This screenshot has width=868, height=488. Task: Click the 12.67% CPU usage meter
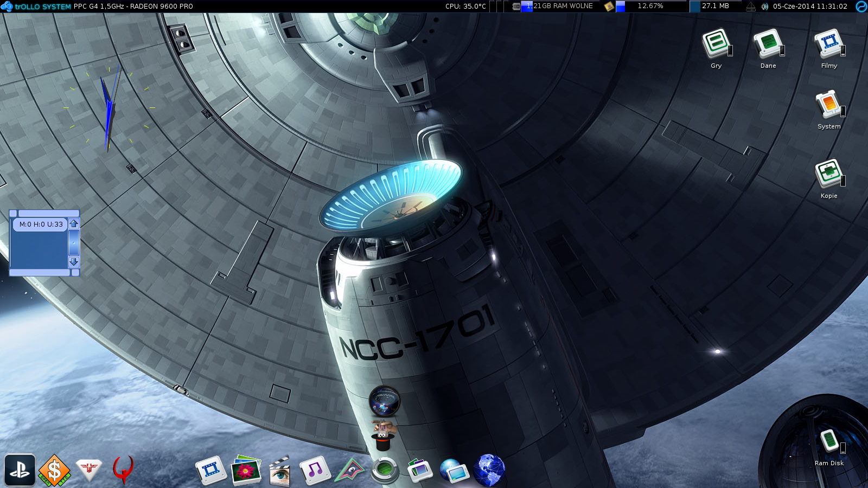pyautogui.click(x=652, y=7)
